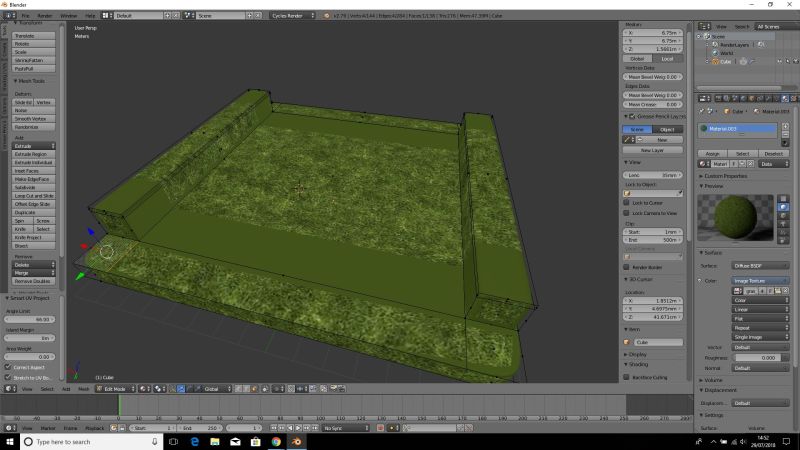Viewport: 800px width, 450px height.
Task: Toggle proportional editing icon in 3D header
Action: coord(278,389)
